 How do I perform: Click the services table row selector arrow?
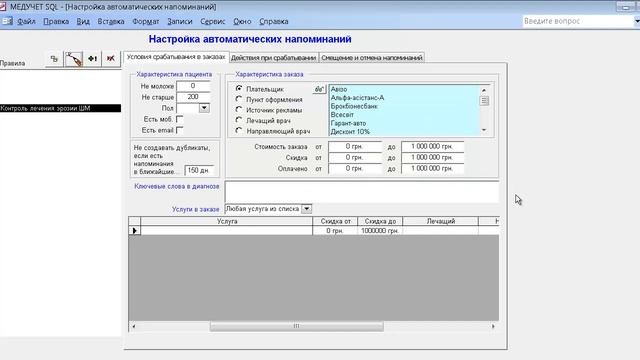(x=135, y=231)
